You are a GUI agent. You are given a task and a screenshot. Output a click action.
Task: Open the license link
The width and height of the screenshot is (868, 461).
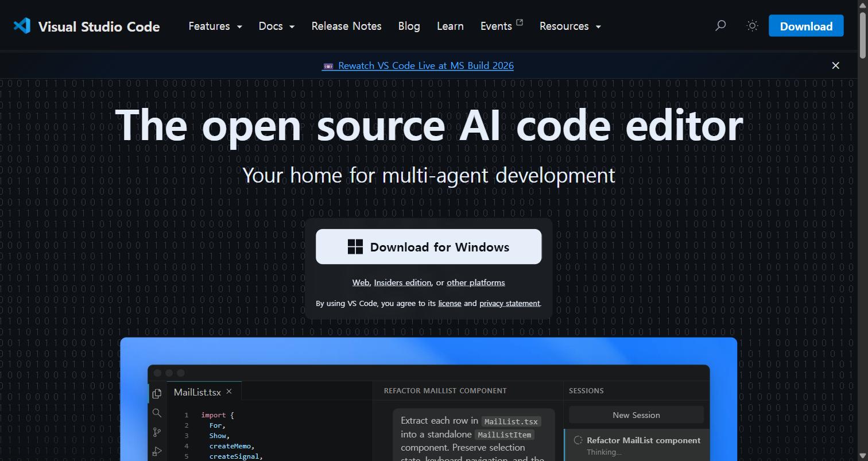pyautogui.click(x=449, y=303)
